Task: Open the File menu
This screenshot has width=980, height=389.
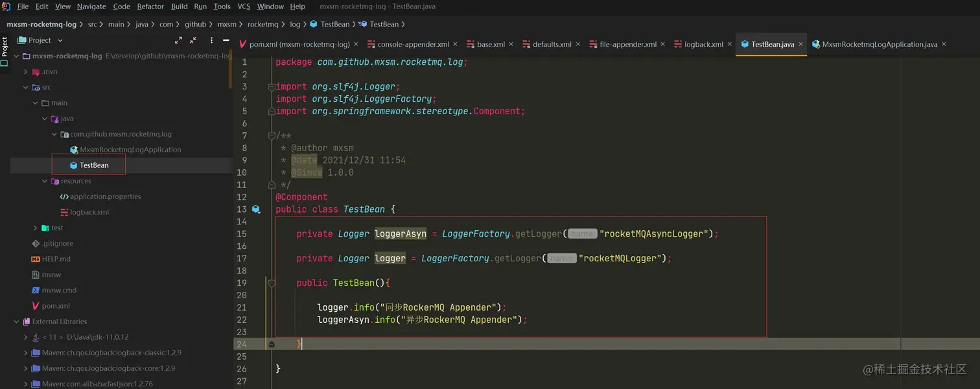Action: [23, 6]
